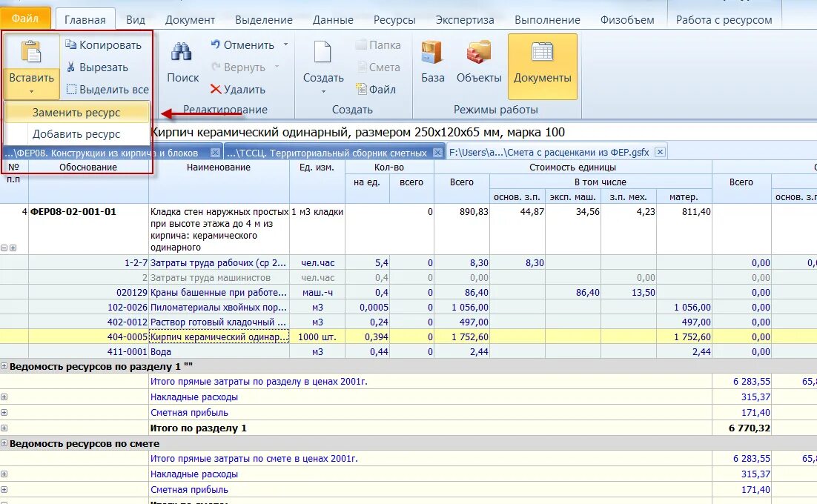Click the Создать new document icon
This screenshot has height=504, width=817.
click(x=323, y=52)
